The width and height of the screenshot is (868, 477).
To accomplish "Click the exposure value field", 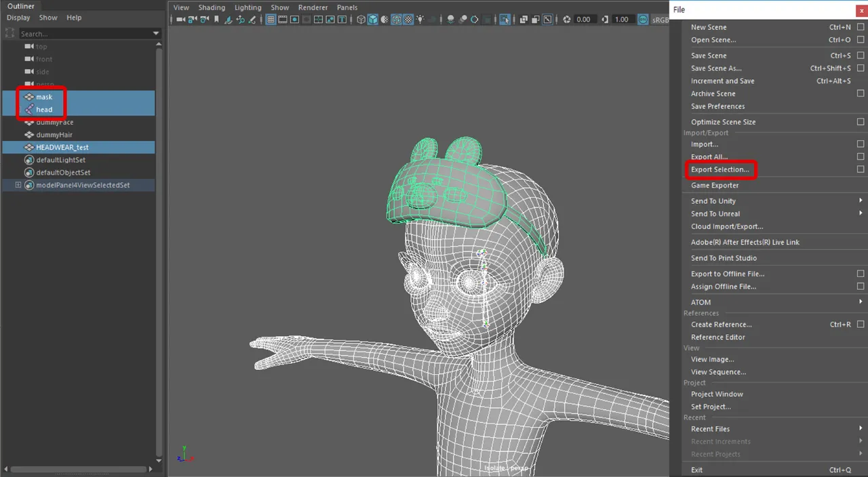I will pyautogui.click(x=583, y=19).
